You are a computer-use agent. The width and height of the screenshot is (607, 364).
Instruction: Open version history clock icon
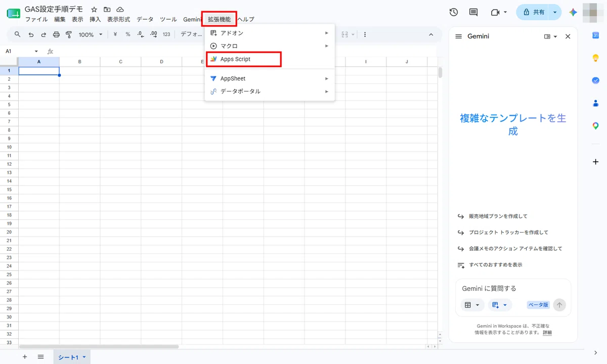454,12
